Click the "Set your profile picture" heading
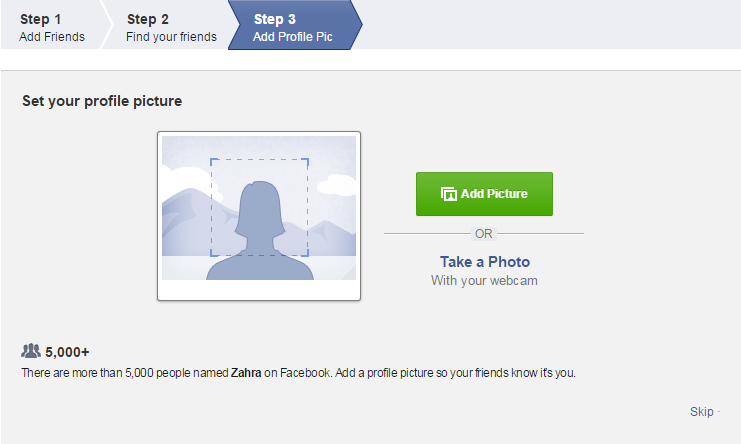Image resolution: width=741 pixels, height=444 pixels. pos(102,101)
